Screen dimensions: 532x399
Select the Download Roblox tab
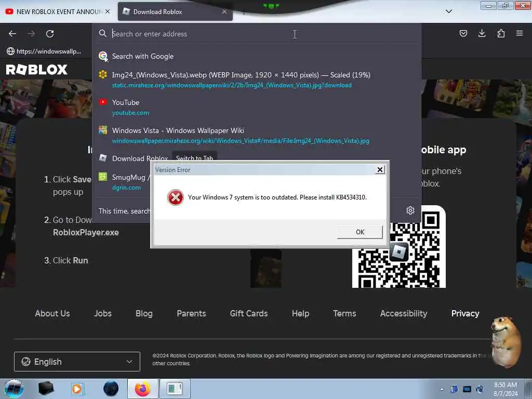[x=175, y=11]
